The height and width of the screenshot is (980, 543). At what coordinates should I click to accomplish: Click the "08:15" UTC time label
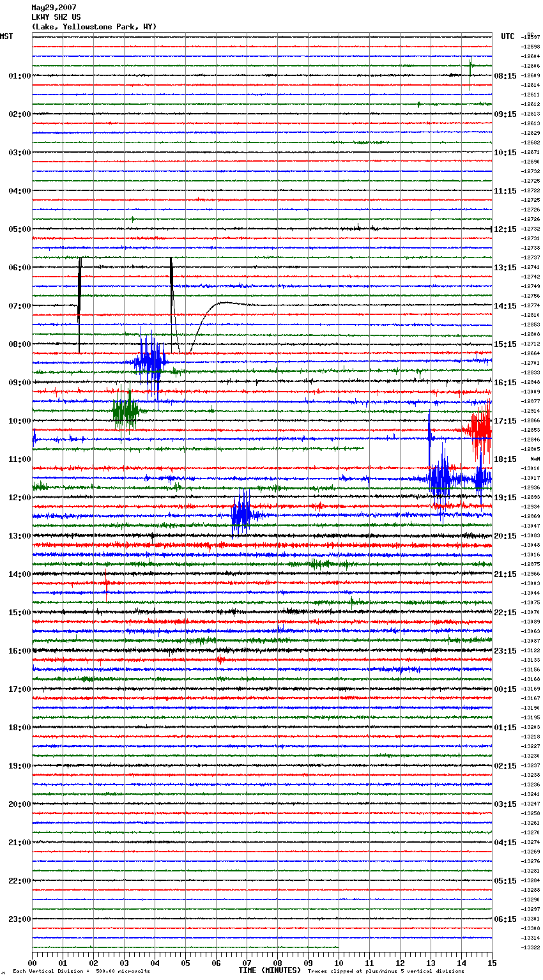click(x=505, y=76)
